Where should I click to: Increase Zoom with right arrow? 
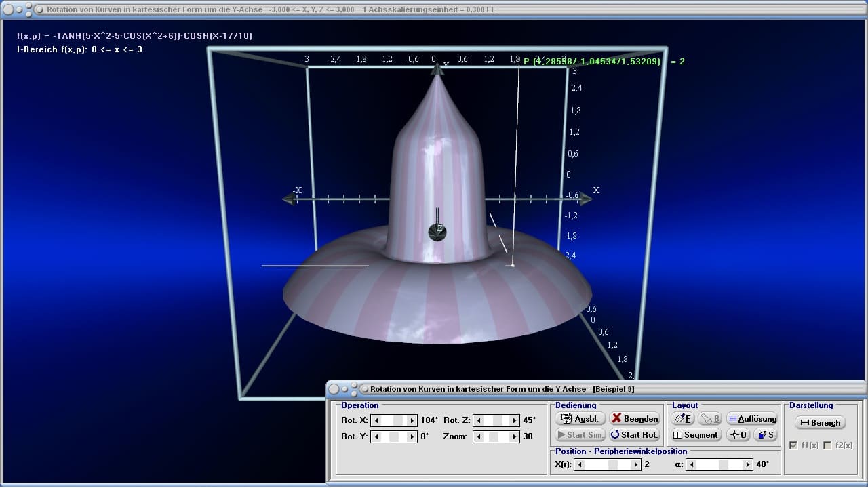[x=515, y=436]
